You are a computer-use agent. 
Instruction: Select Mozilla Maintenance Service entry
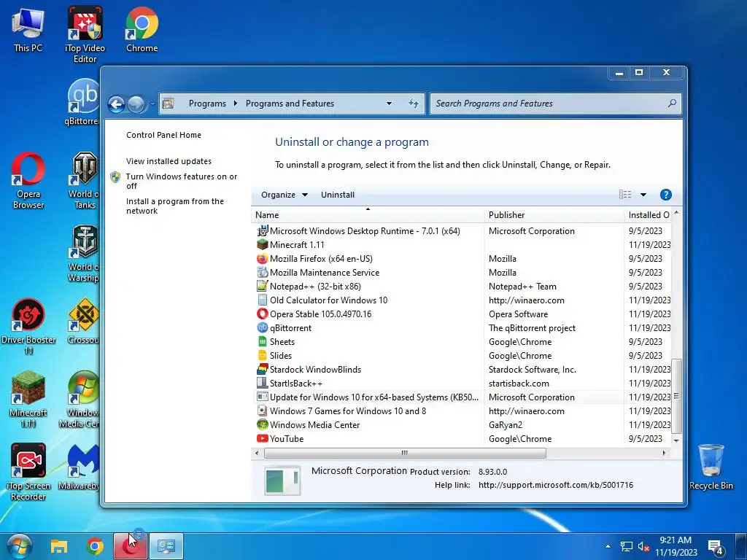(461, 273)
